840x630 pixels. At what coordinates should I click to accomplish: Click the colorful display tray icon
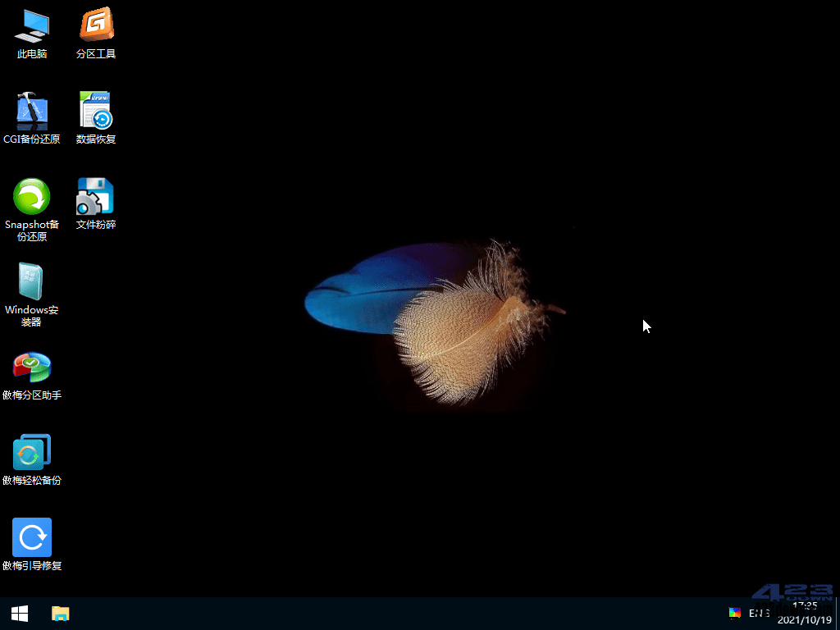click(735, 613)
